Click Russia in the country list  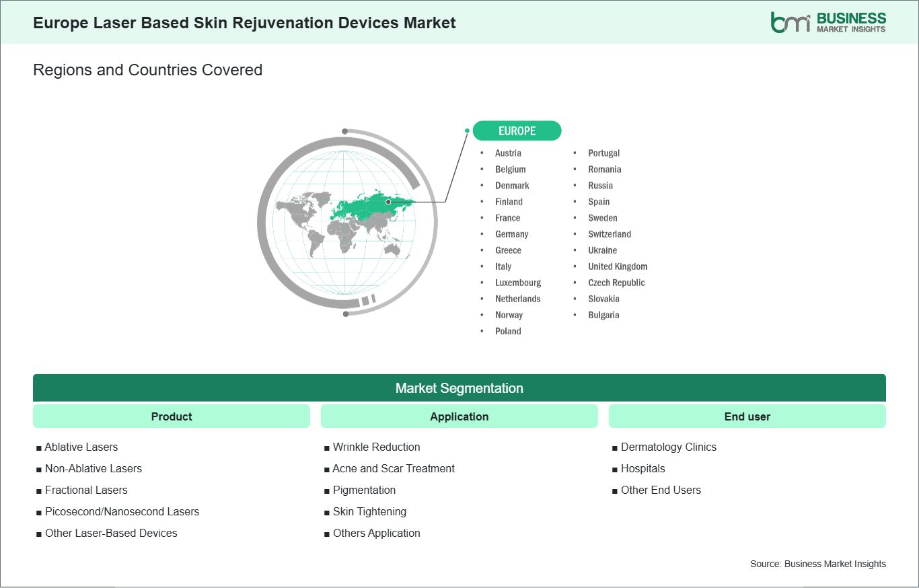coord(600,186)
